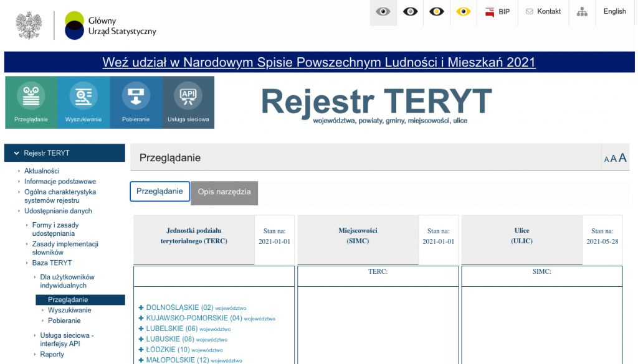
Task: Go to Główny Urząd Statystyczny logo home
Action: [110, 25]
